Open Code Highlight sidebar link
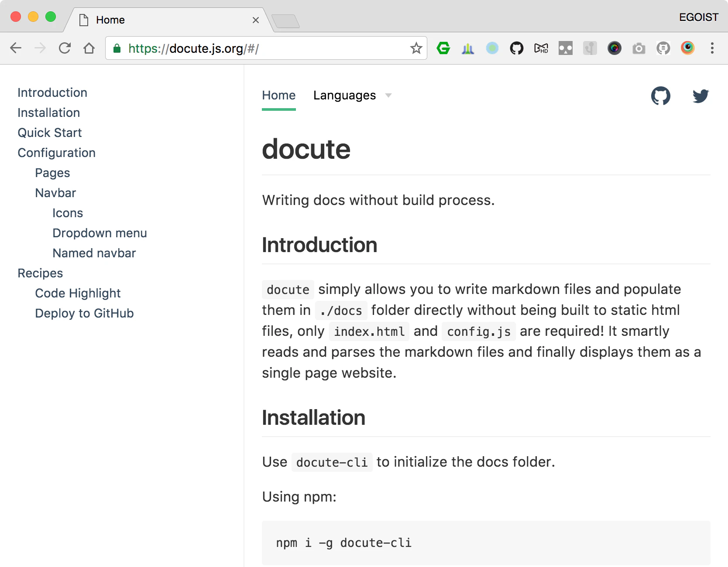The width and height of the screenshot is (728, 567). pos(78,293)
